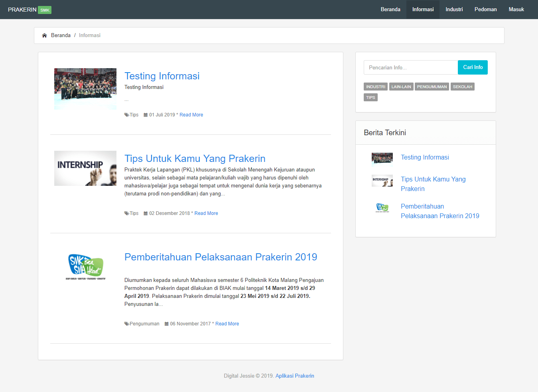Image resolution: width=538 pixels, height=392 pixels.
Task: Filter by the INDUSTRI tag
Action: 375,87
